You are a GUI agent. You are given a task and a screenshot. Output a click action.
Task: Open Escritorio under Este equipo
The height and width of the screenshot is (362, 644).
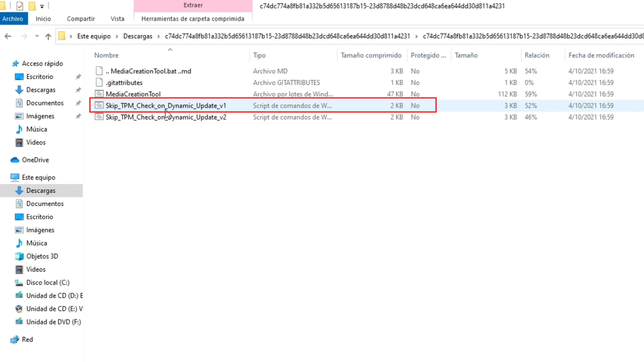pyautogui.click(x=39, y=217)
